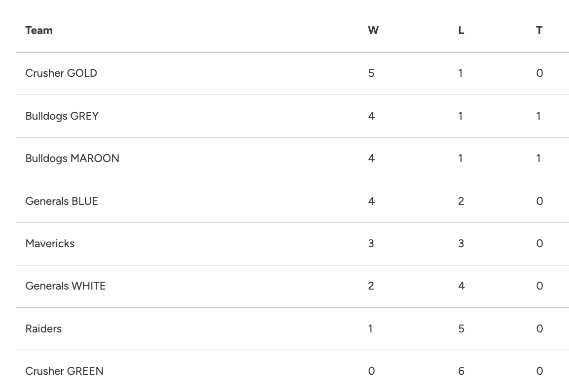Click the Mavericks team name
This screenshot has height=392, width=569.
point(50,244)
